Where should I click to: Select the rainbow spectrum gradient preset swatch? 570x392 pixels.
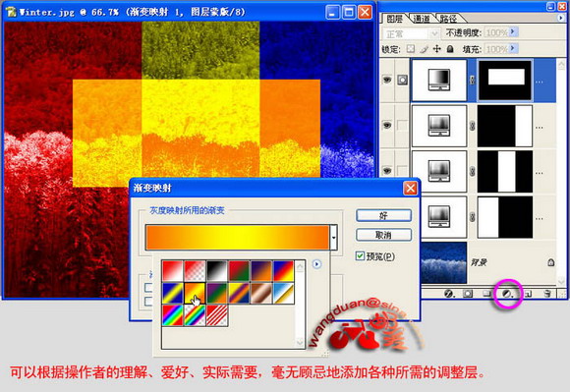coord(173,315)
